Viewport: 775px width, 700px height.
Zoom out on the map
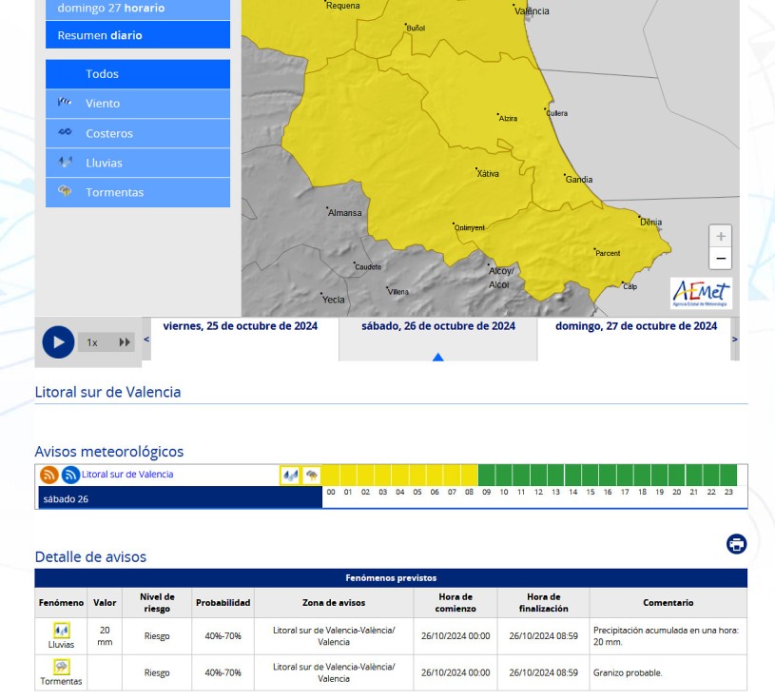point(721,259)
